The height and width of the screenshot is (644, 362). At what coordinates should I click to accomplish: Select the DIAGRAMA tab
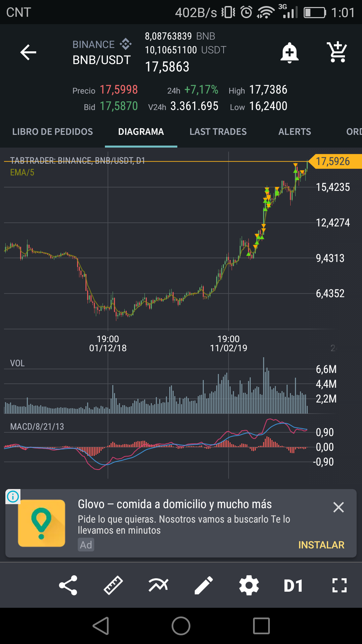tap(141, 132)
